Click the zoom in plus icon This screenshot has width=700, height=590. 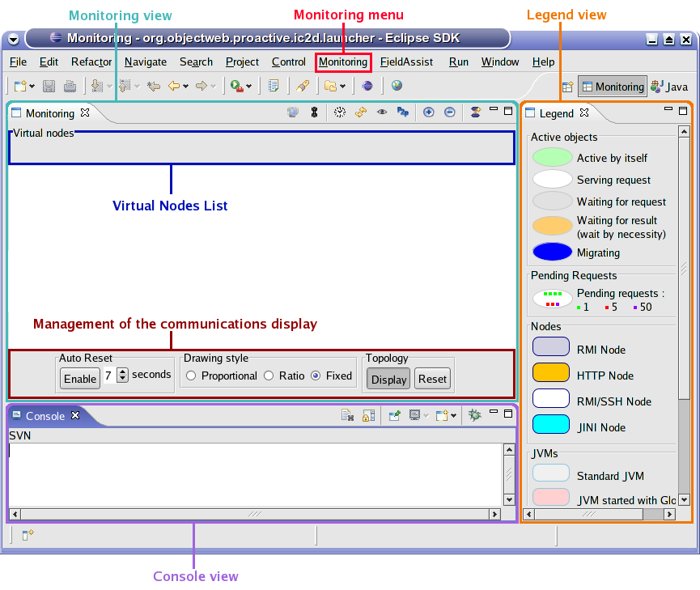tap(428, 112)
